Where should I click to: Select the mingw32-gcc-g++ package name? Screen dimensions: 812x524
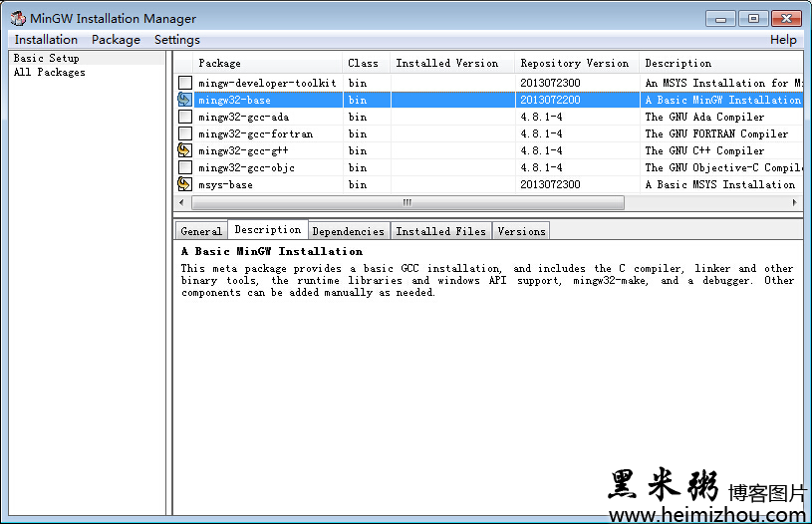[243, 150]
